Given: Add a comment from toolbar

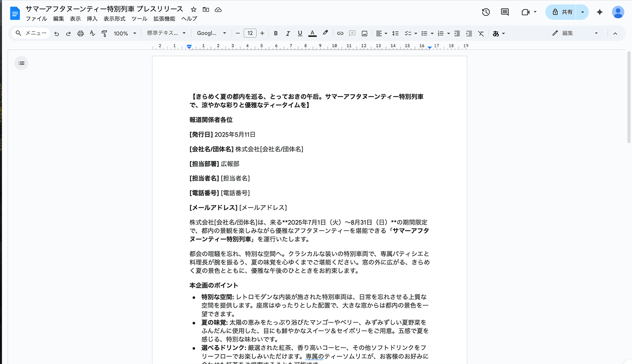Looking at the screenshot, I should pyautogui.click(x=353, y=33).
